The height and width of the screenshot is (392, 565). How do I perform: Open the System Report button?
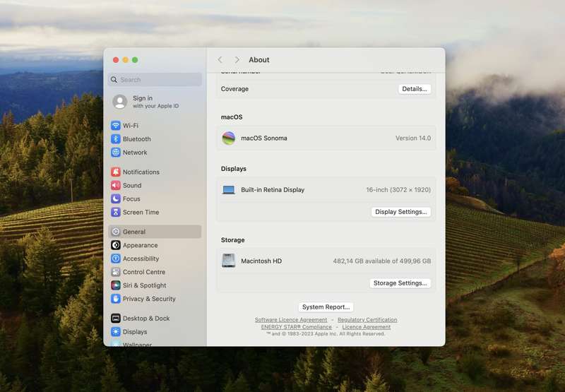(x=326, y=307)
